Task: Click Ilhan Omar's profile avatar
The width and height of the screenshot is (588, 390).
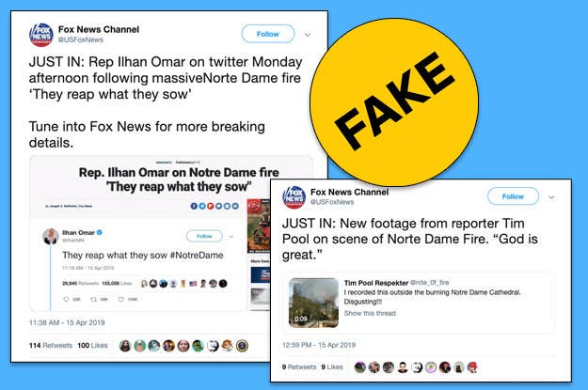Action: pyautogui.click(x=51, y=237)
